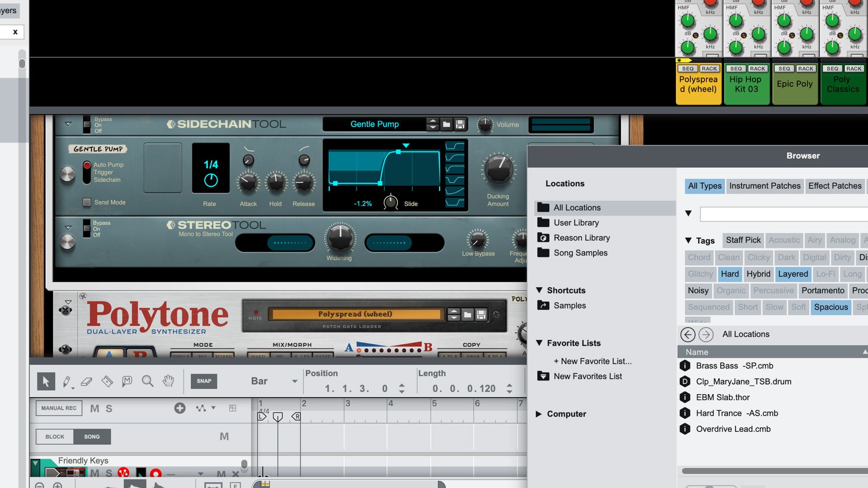Toggle MANUAL REC

click(59, 408)
